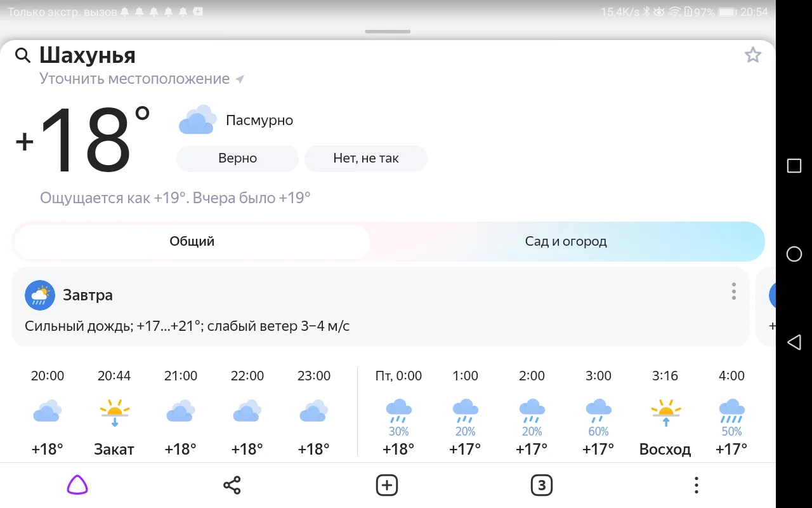
Task: Open search with the magnifier icon
Action: [x=23, y=55]
